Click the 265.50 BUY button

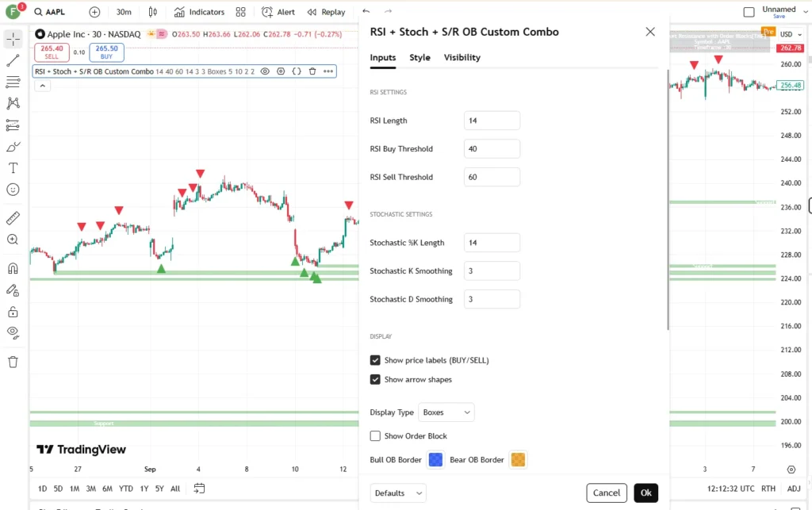point(107,52)
